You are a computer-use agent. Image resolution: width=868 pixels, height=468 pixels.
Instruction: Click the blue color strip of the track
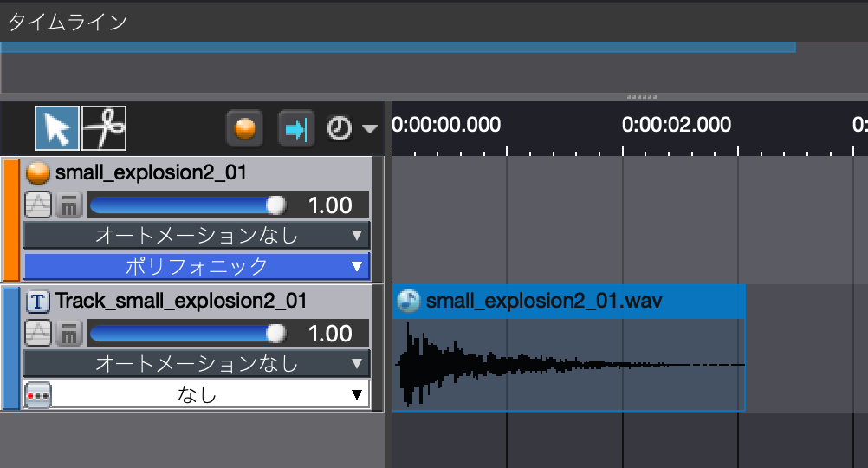point(11,348)
